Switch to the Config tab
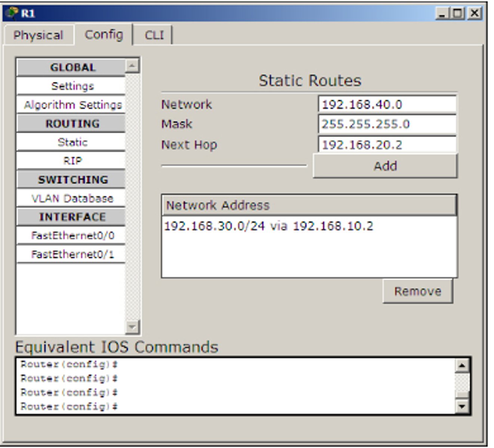This screenshot has height=448, width=494. (104, 34)
